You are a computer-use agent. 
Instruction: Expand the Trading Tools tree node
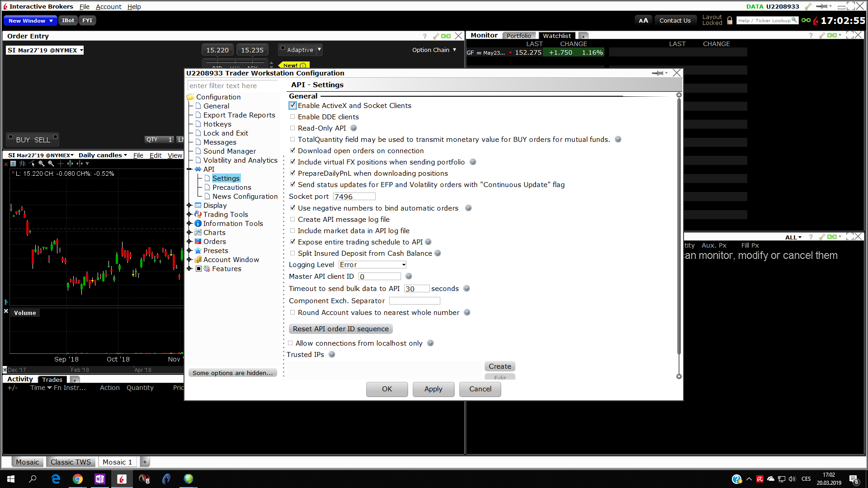[x=189, y=215]
